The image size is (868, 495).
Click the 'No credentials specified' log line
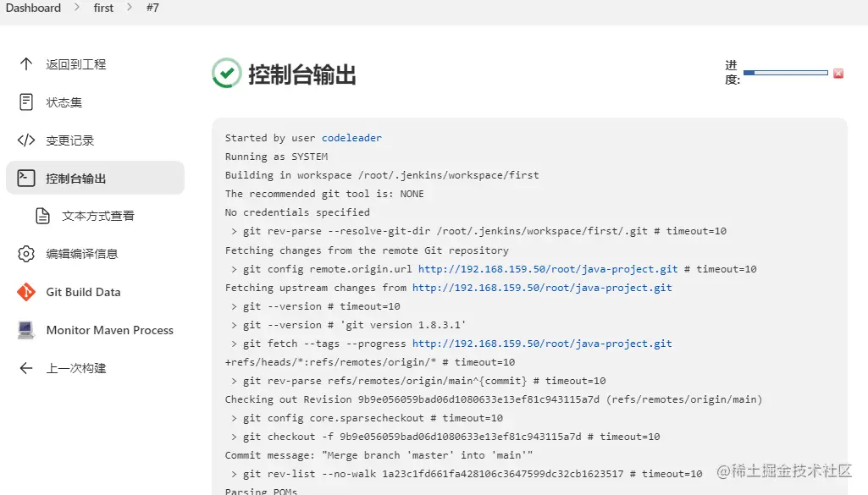297,212
